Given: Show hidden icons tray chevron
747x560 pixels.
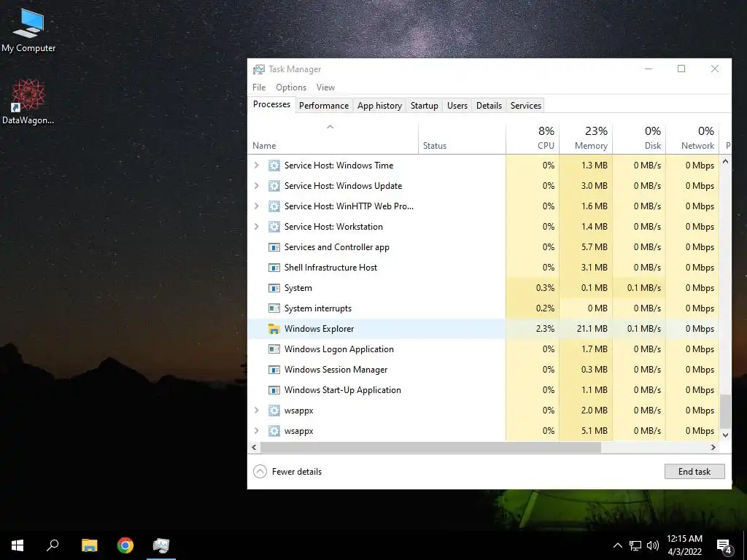Looking at the screenshot, I should [617, 545].
